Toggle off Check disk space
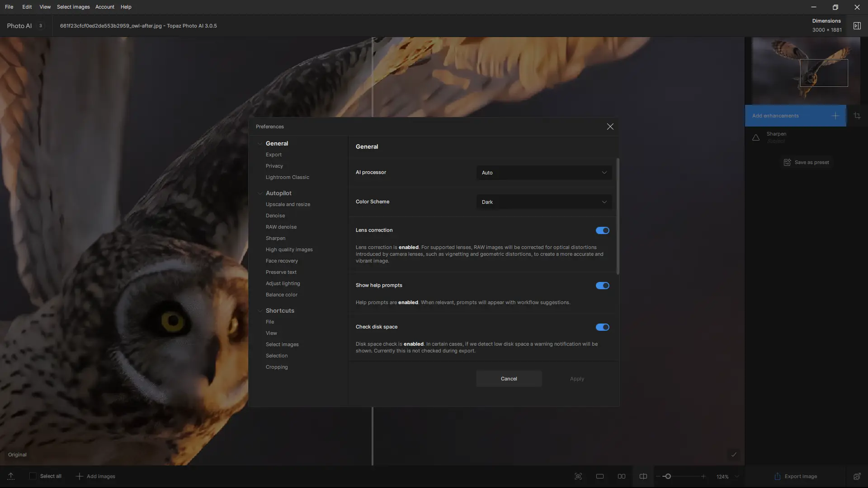The height and width of the screenshot is (488, 868). [x=602, y=327]
